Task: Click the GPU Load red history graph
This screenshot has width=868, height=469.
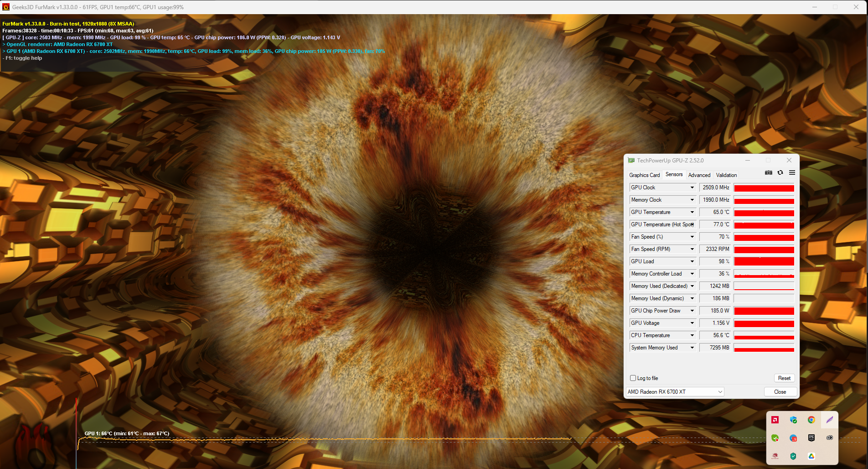Action: (x=764, y=261)
